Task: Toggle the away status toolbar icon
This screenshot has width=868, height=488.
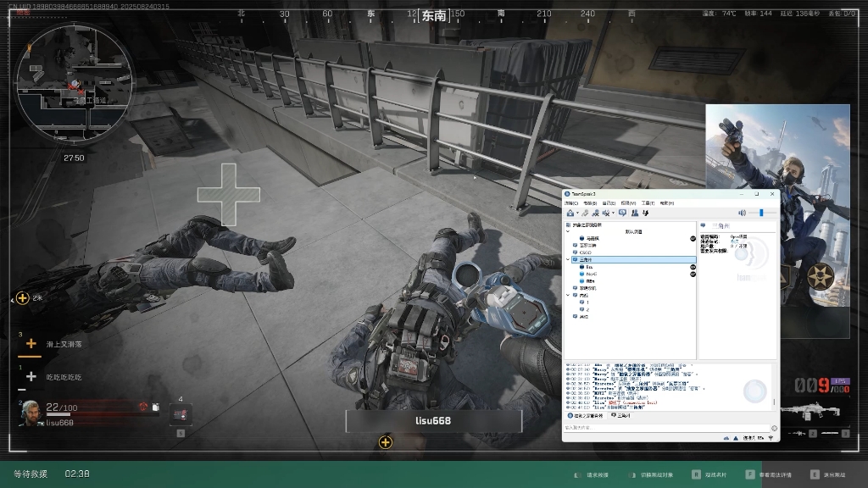Action: tap(606, 213)
